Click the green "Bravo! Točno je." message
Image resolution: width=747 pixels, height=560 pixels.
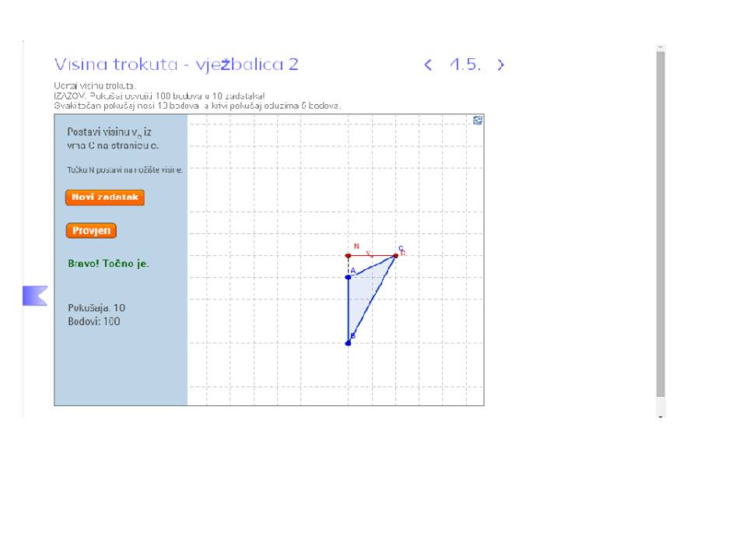point(108,264)
